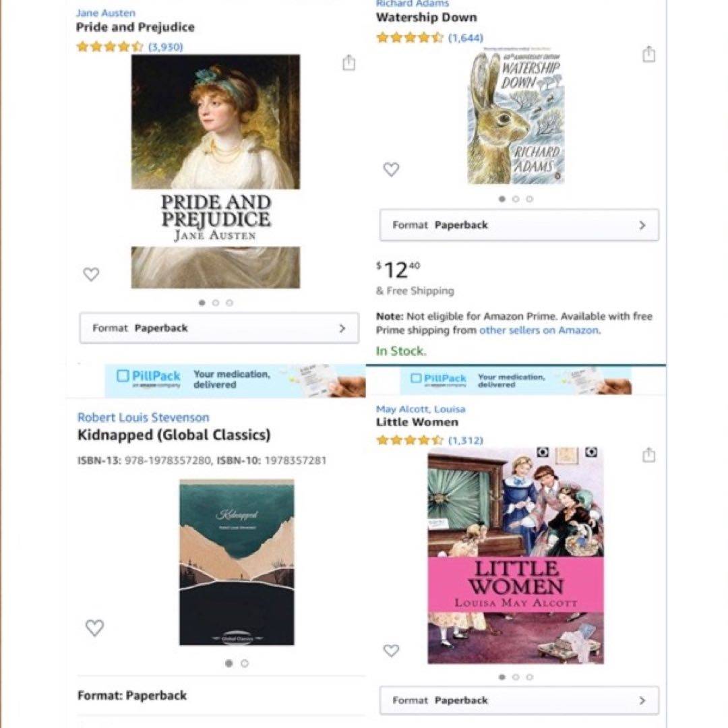Open the Jane Austen author link
The height and width of the screenshot is (728, 728).
[106, 13]
